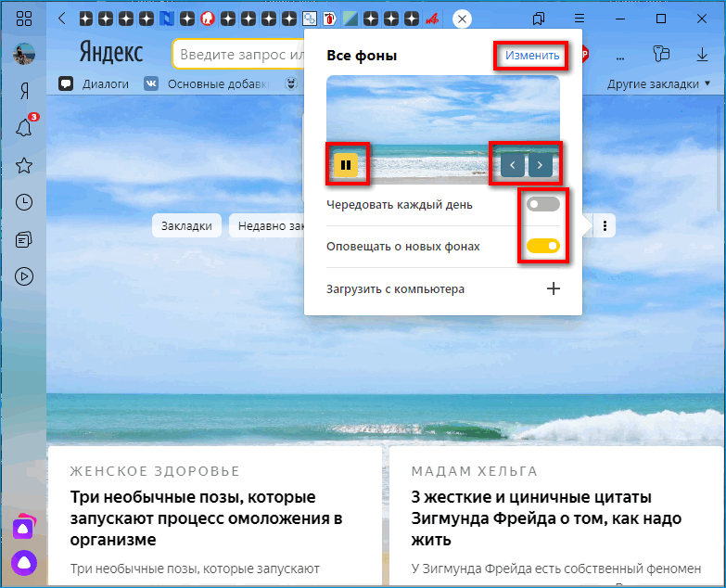This screenshot has height=588, width=726.
Task: Click 'Изменить' in backgrounds popup
Action: click(x=532, y=56)
